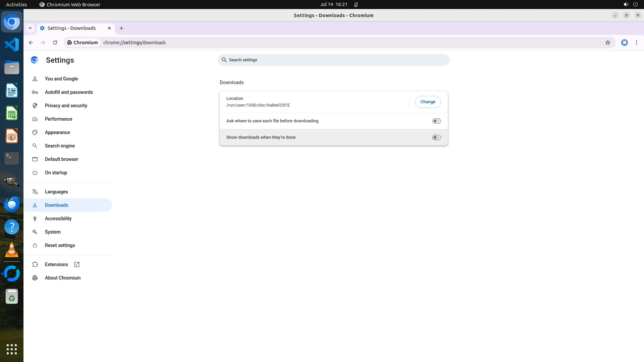This screenshot has height=362, width=644.
Task: Open Privacy and security settings
Action: coord(66,106)
